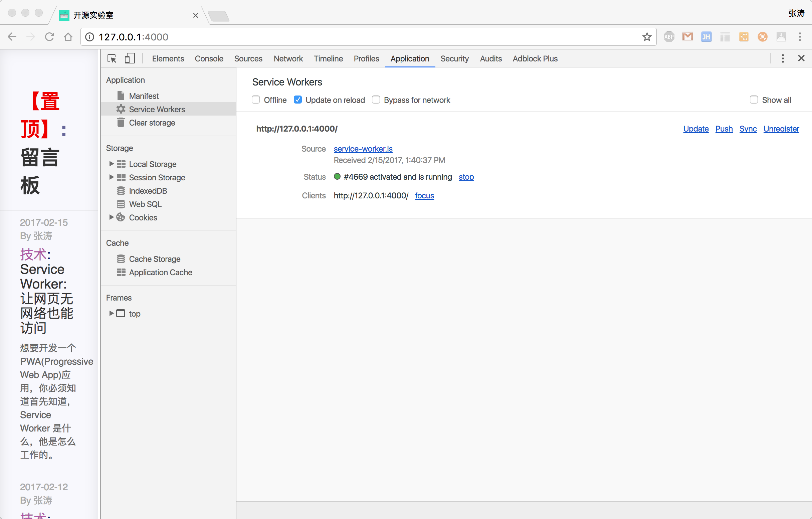This screenshot has width=812, height=519.
Task: Click the Clear storage trash icon
Action: 120,123
